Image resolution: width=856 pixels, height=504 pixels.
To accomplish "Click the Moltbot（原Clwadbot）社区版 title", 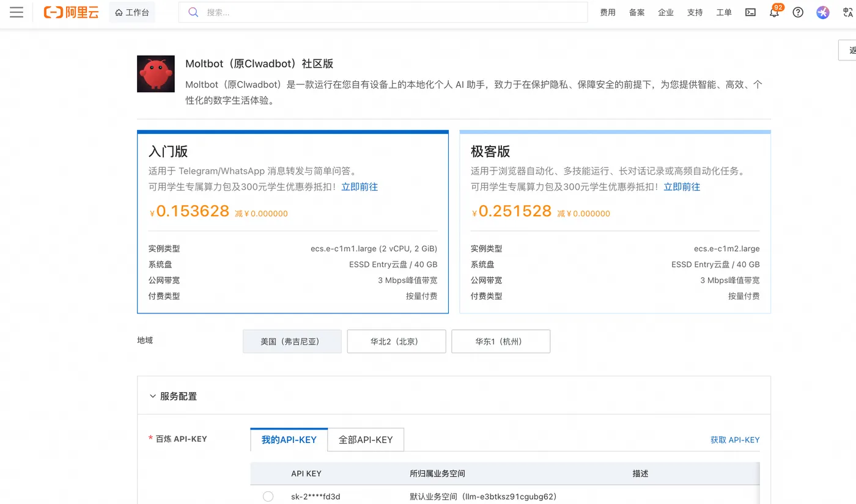I will (259, 64).
